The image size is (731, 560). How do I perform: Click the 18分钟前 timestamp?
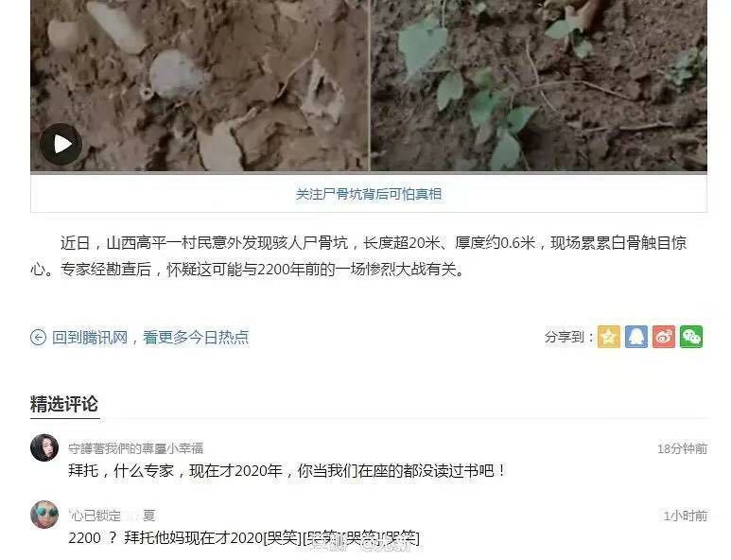[x=682, y=449]
